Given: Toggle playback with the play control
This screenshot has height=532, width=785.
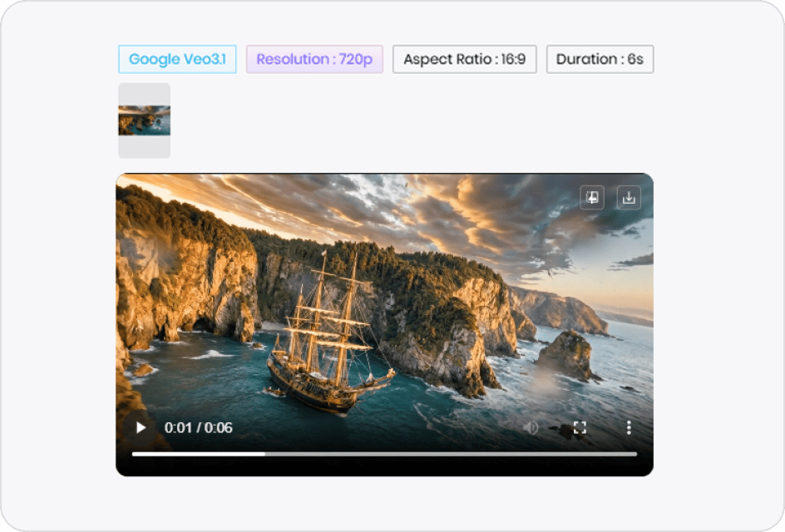Looking at the screenshot, I should (x=139, y=427).
